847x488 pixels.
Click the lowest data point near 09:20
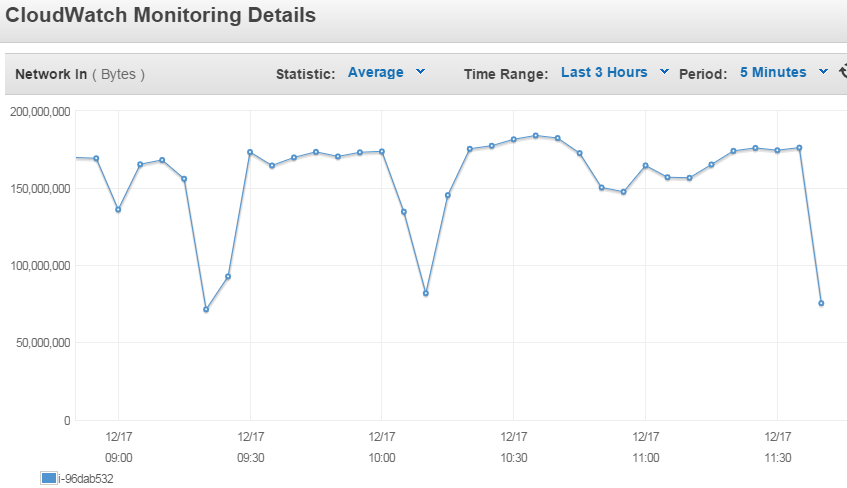point(206,310)
